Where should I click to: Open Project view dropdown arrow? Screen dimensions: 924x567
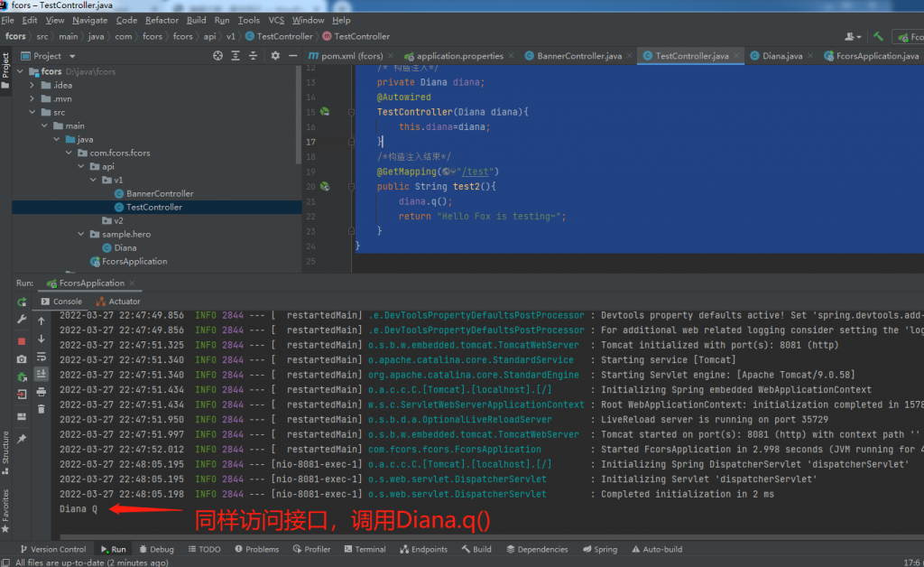(72, 57)
